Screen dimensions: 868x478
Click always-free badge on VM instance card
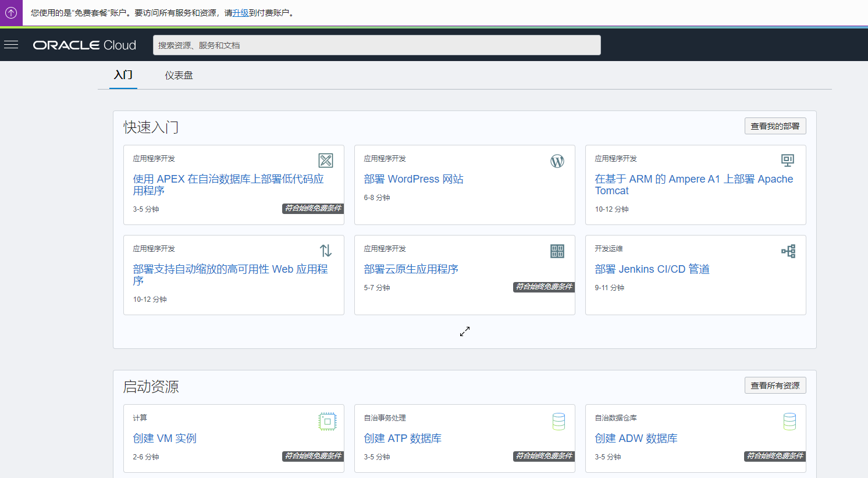313,456
